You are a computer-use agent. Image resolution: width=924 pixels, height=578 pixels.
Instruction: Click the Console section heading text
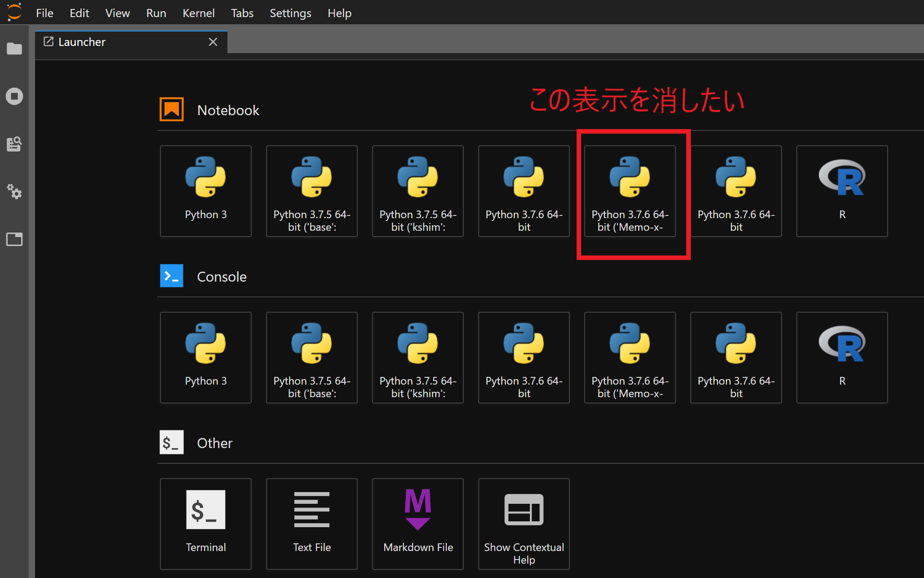pyautogui.click(x=222, y=277)
